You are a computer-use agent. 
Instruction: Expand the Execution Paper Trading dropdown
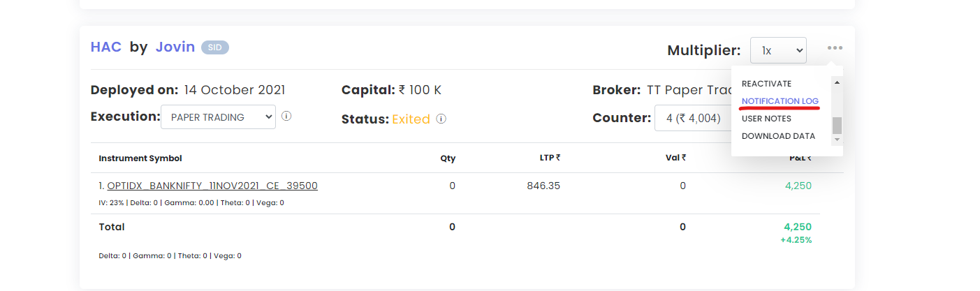point(218,117)
